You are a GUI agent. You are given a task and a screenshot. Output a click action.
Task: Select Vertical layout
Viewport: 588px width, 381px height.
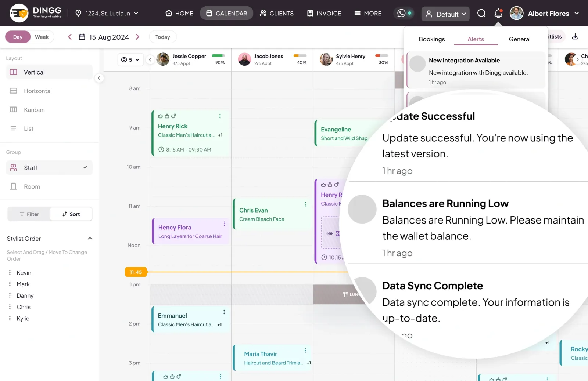coord(49,72)
